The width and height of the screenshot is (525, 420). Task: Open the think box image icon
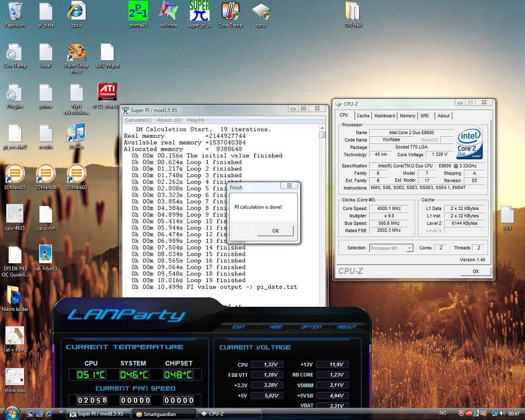(15, 380)
